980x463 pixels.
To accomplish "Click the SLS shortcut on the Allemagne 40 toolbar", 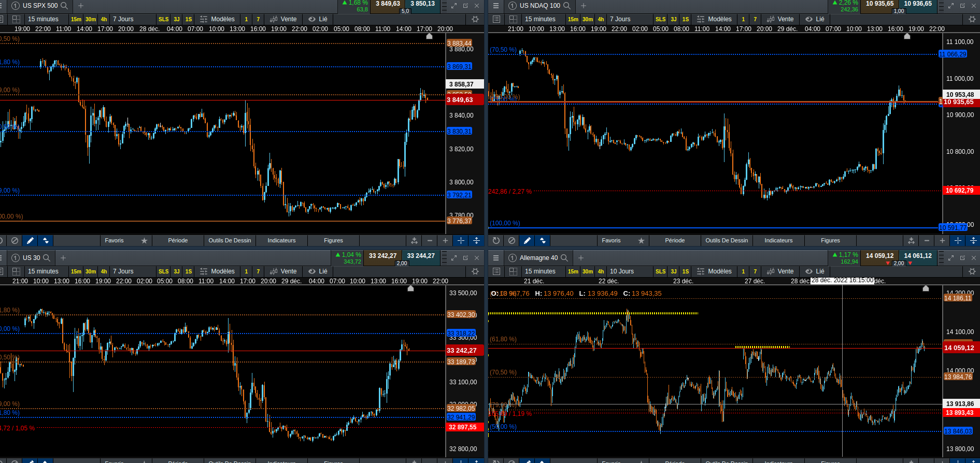I will [661, 271].
